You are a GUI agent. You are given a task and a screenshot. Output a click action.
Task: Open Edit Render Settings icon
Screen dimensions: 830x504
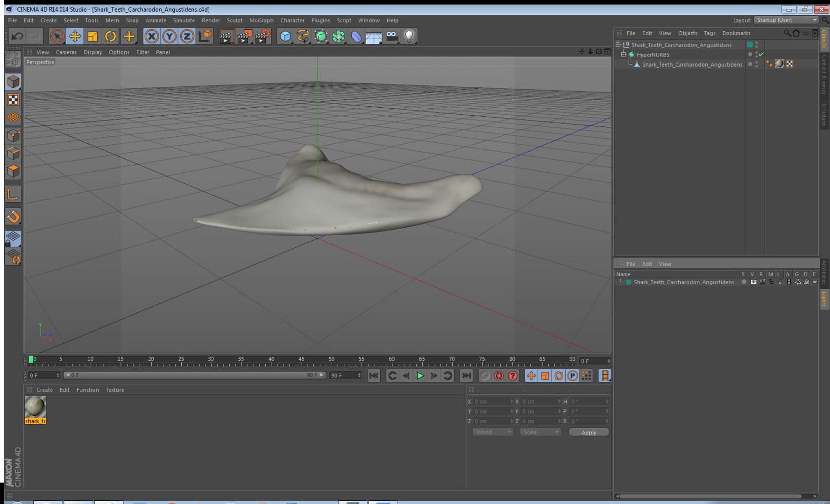[262, 36]
